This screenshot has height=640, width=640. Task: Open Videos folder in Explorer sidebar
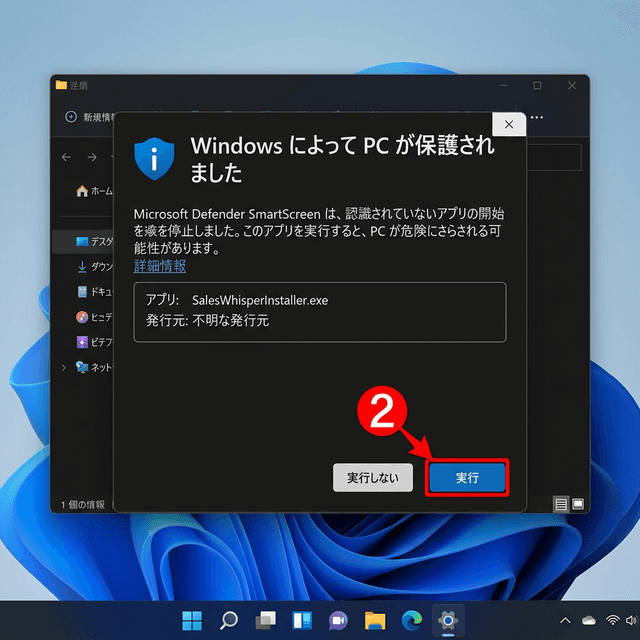tap(94, 342)
